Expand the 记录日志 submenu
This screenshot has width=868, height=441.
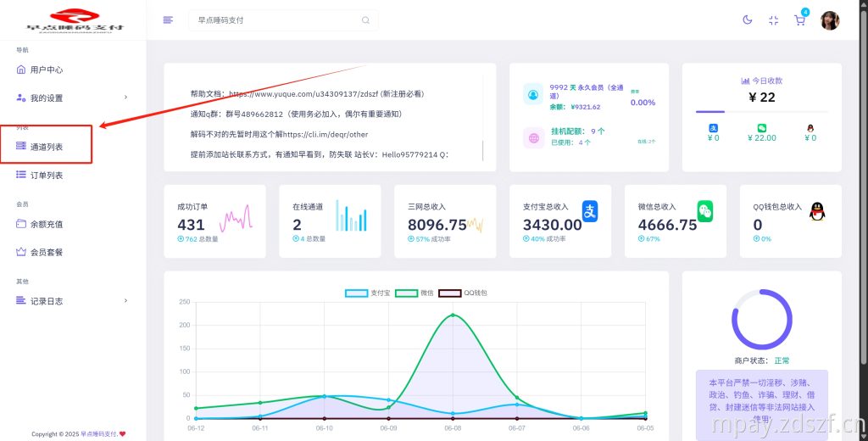pyautogui.click(x=125, y=301)
